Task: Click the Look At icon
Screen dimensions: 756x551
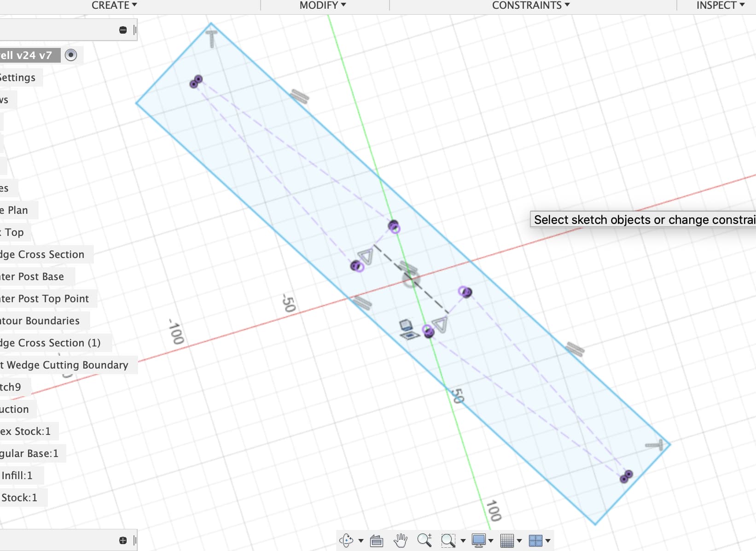Action: 377,540
